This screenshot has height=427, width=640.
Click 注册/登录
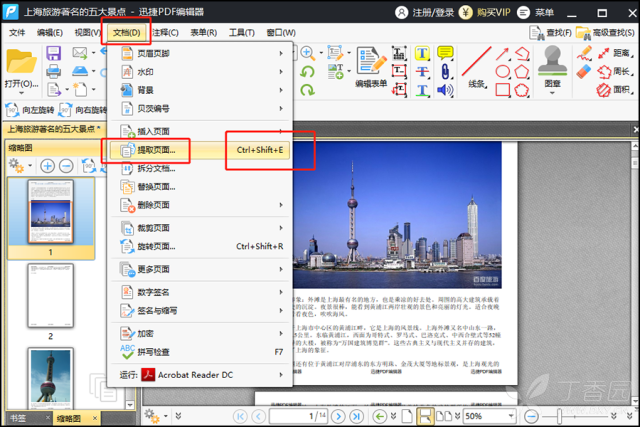tap(424, 13)
